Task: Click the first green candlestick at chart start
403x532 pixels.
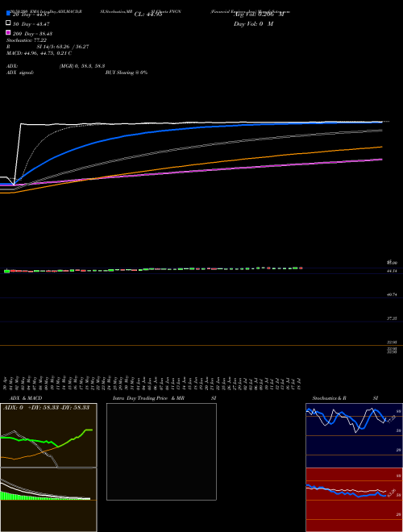Action: pos(6,271)
